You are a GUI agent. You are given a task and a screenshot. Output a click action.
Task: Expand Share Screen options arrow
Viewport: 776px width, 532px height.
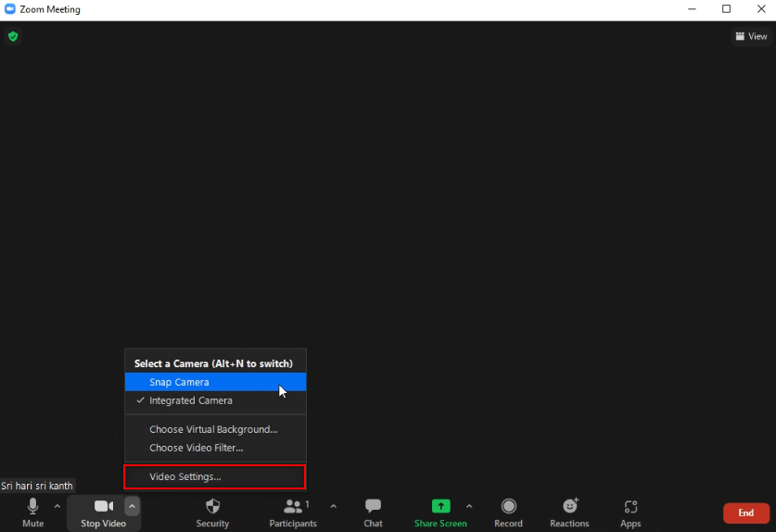pyautogui.click(x=469, y=506)
